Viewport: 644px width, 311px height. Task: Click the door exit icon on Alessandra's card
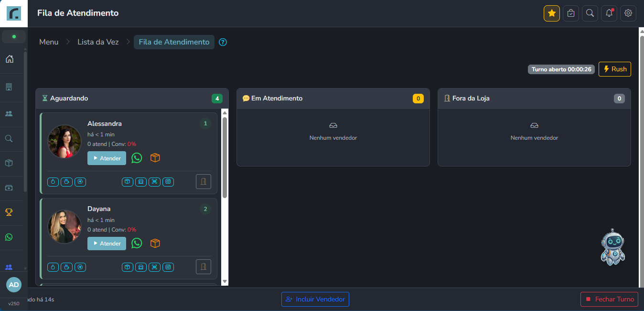204,182
